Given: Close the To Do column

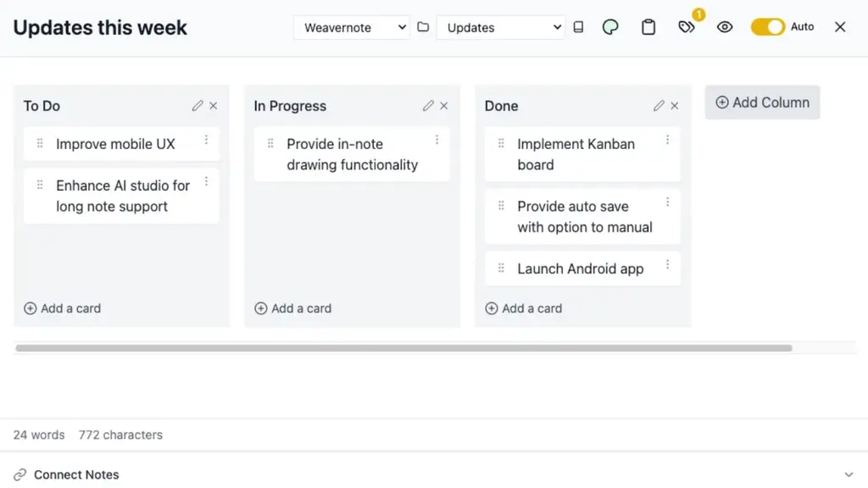Looking at the screenshot, I should pyautogui.click(x=213, y=105).
